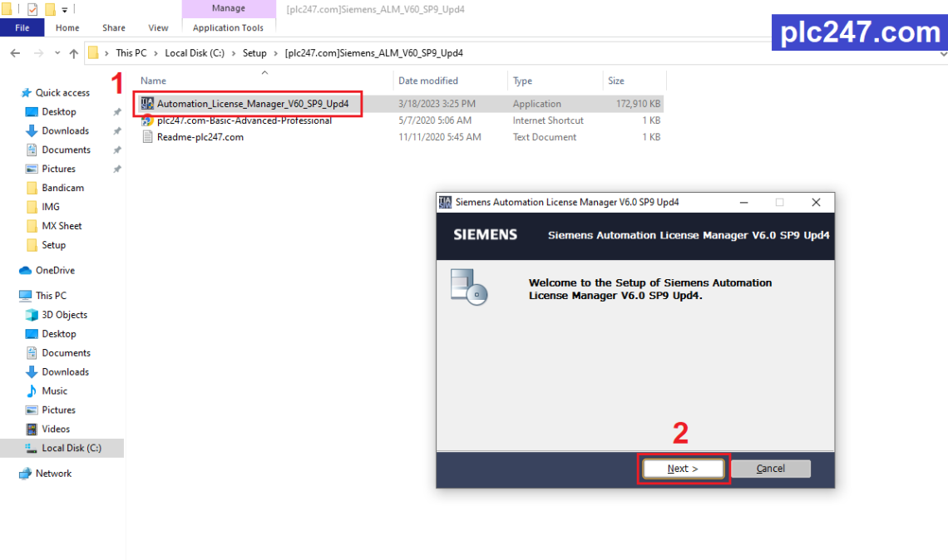Switch to the View ribbon tab

[x=157, y=27]
